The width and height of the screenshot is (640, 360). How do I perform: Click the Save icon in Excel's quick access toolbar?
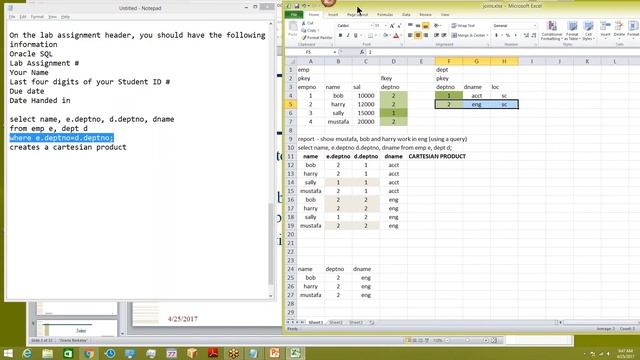click(x=297, y=6)
